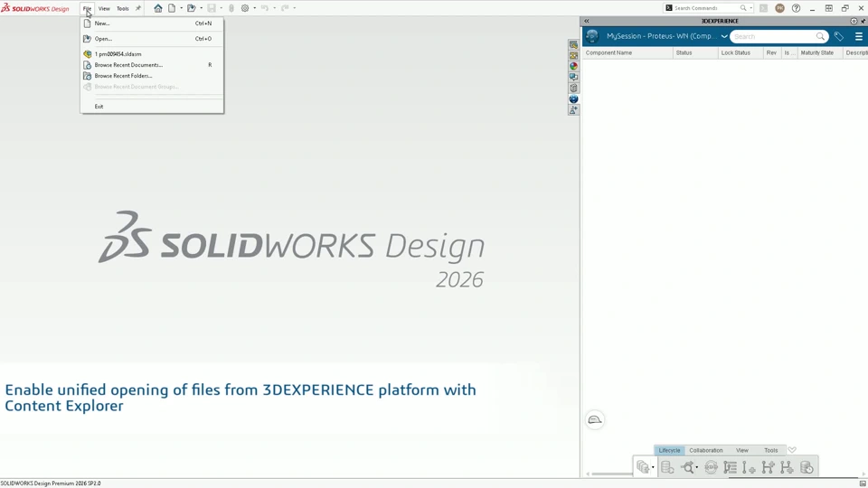
Task: Open the hamburger menu in MySession panel
Action: pos(859,36)
